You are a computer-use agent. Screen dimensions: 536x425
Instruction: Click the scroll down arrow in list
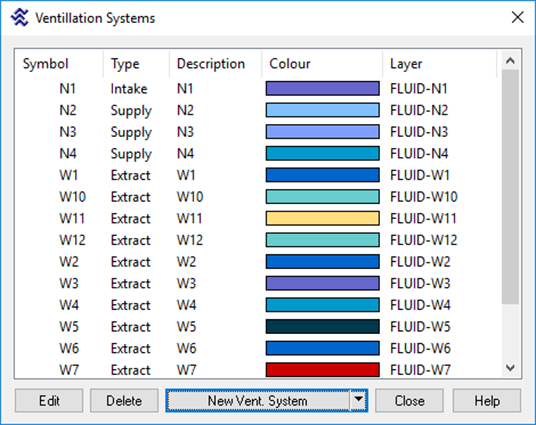(510, 368)
